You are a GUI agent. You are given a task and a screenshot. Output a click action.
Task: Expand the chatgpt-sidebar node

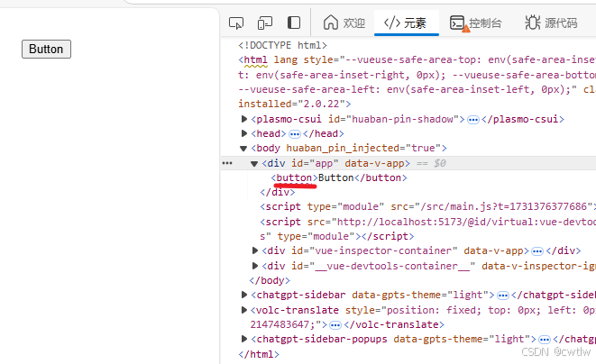coord(244,295)
